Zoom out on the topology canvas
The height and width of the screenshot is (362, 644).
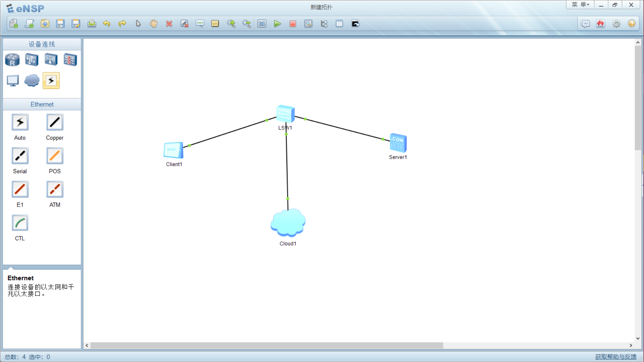[x=247, y=24]
